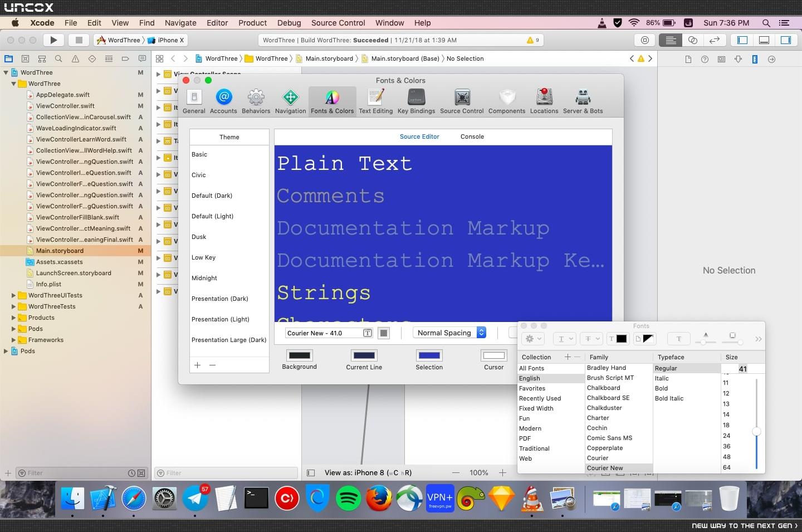This screenshot has width=802, height=532.
Task: Open the font picker button next to Courier New
Action: (x=368, y=333)
